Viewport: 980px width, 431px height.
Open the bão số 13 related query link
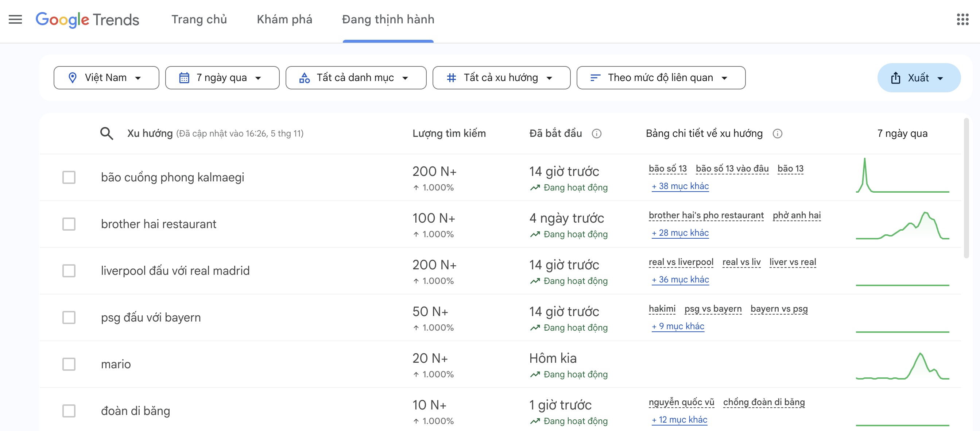coord(667,168)
